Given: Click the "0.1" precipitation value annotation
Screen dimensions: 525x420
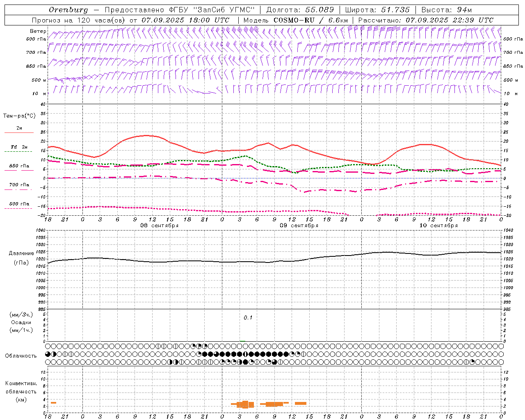Looking at the screenshot, I should click(248, 317).
